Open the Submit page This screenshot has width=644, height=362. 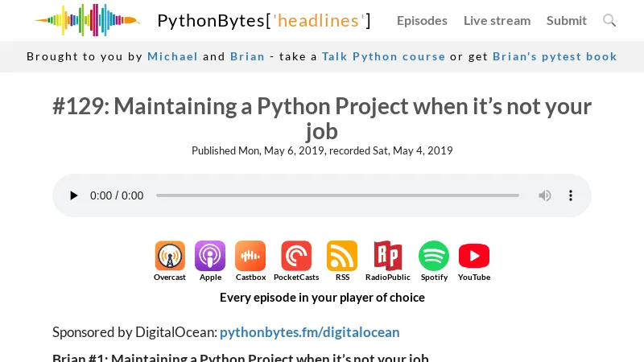tap(567, 20)
